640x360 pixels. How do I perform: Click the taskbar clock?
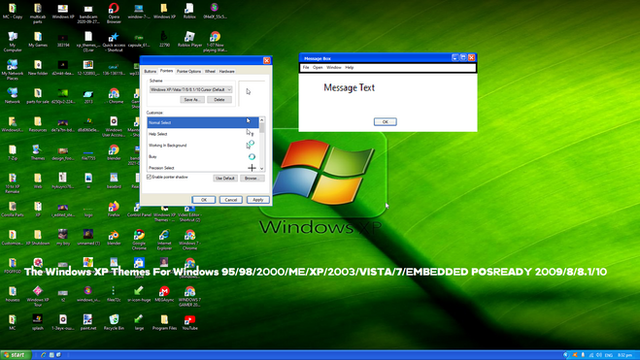coord(625,355)
